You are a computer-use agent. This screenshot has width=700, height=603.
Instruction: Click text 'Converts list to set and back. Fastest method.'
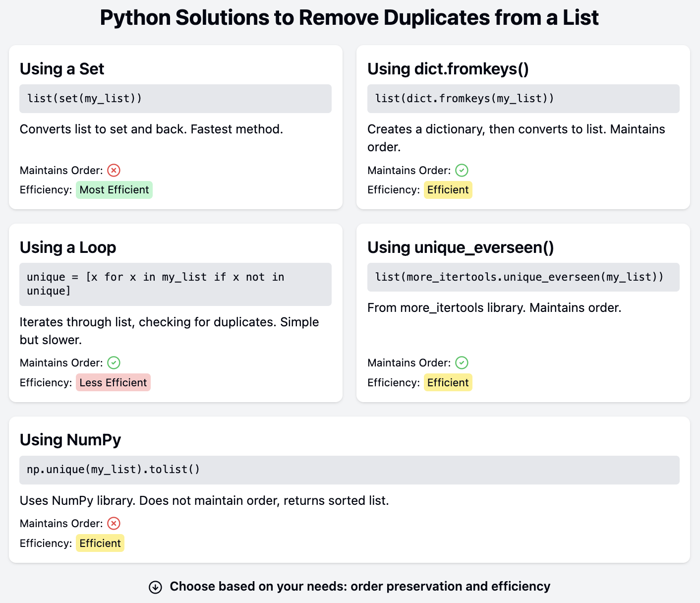coord(151,129)
